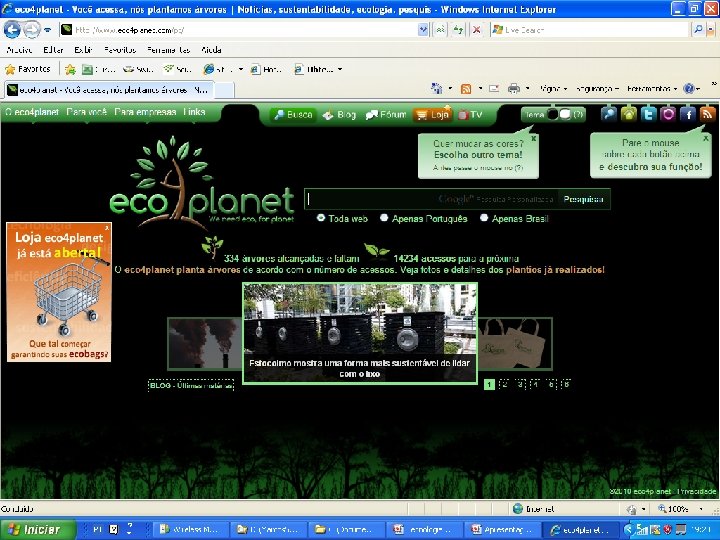
Task: Open the Exibir menu
Action: [83, 50]
